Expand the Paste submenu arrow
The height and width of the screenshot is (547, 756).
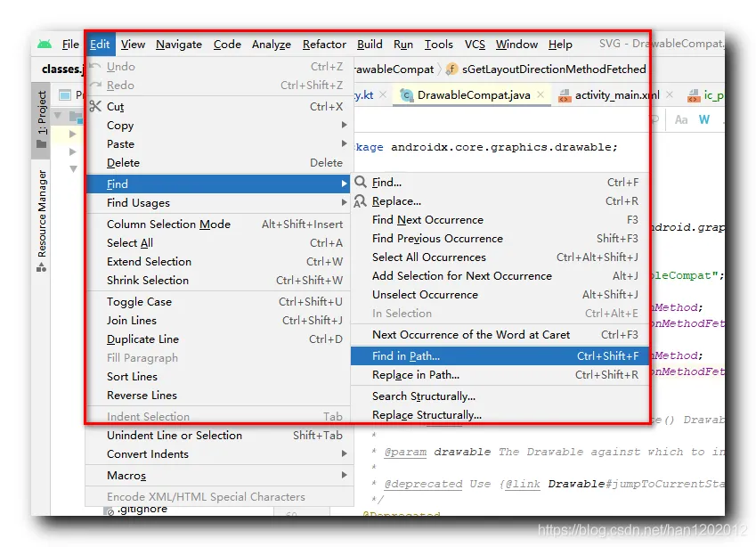coord(344,143)
